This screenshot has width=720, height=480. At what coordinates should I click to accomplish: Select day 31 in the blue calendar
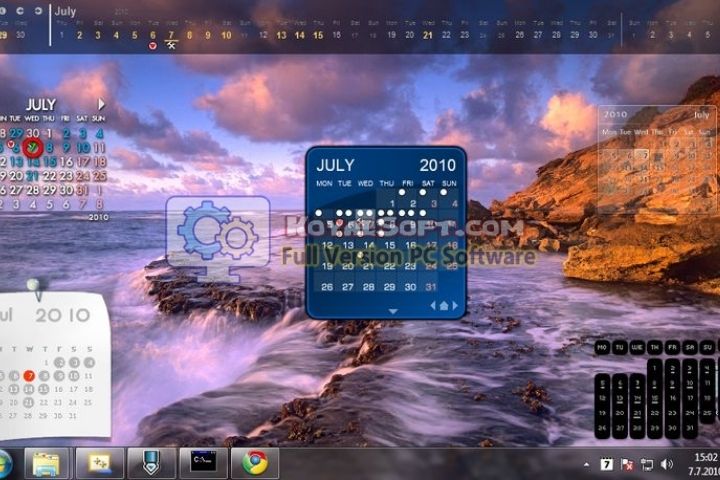click(x=431, y=287)
